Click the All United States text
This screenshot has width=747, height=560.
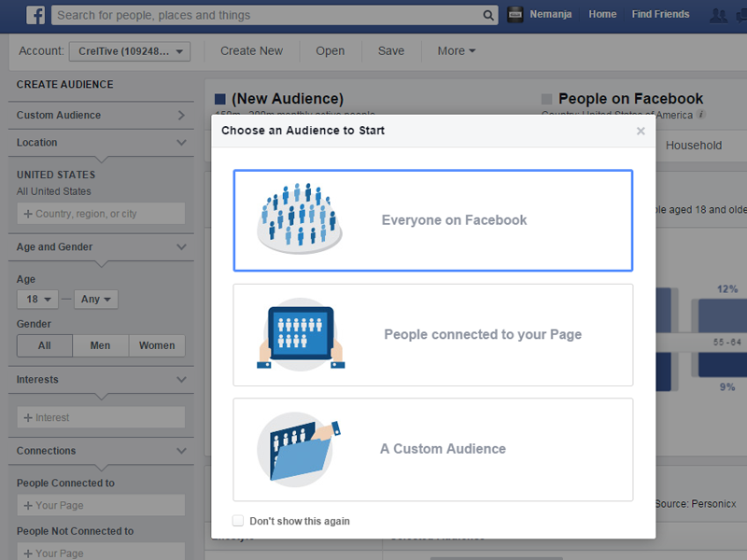coord(54,191)
